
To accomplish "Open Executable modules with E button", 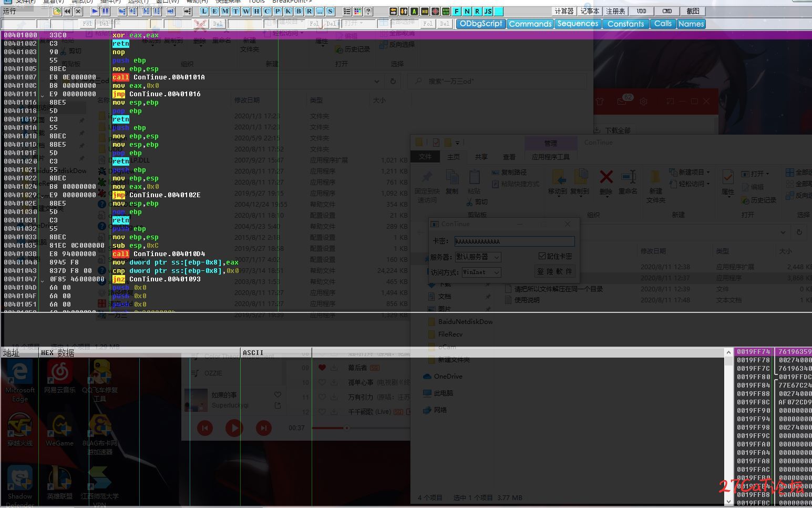I will tap(215, 11).
